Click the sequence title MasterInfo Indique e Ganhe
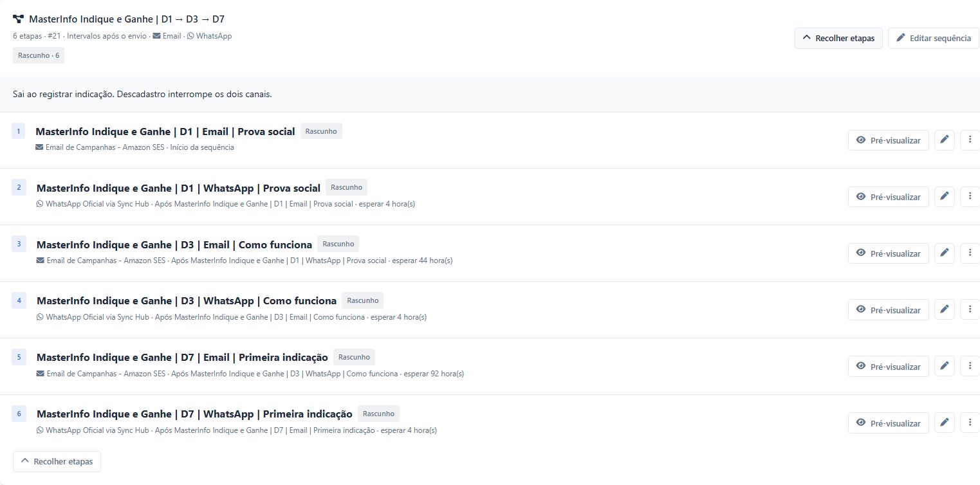This screenshot has height=485, width=980. click(127, 19)
